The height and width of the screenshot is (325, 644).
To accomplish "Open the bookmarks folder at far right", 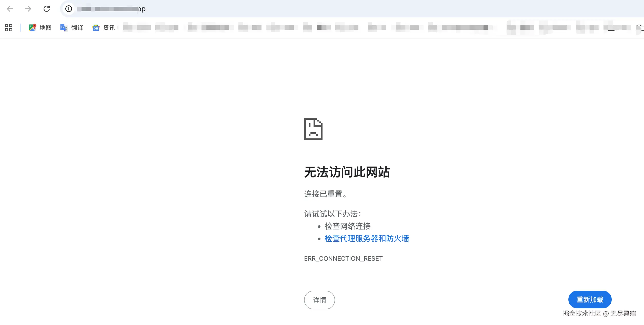I will [x=640, y=28].
